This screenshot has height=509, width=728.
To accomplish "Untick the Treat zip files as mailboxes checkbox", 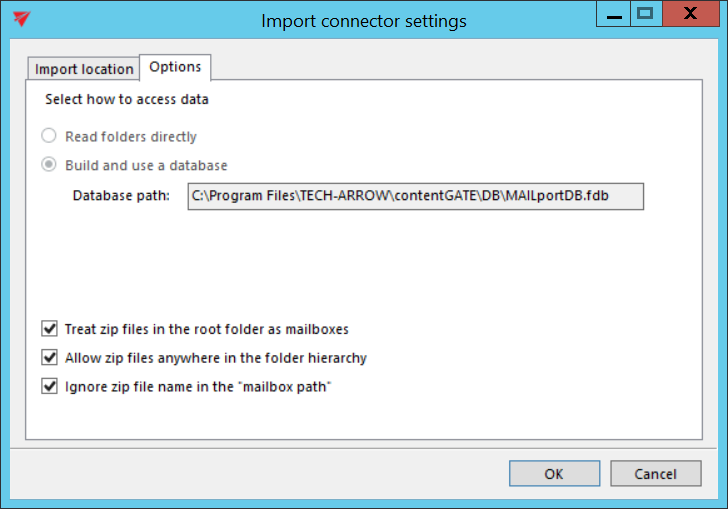I will [49, 328].
